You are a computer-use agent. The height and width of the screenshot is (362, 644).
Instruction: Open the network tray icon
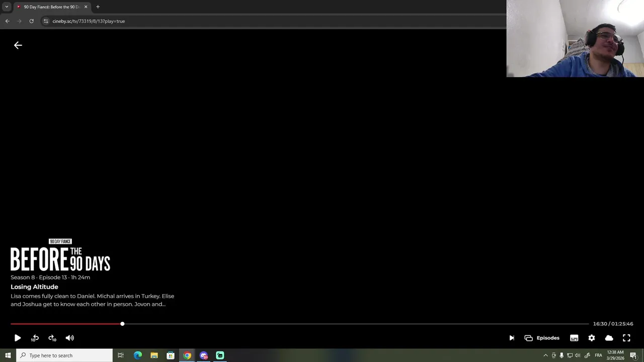click(570, 355)
